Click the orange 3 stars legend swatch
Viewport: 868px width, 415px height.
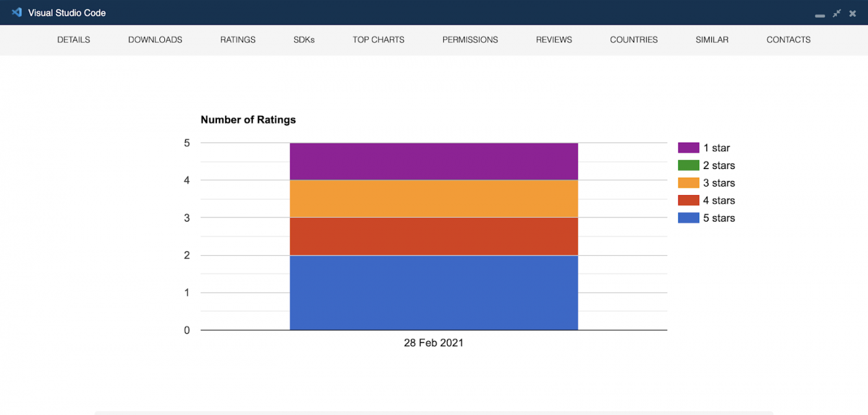[688, 183]
